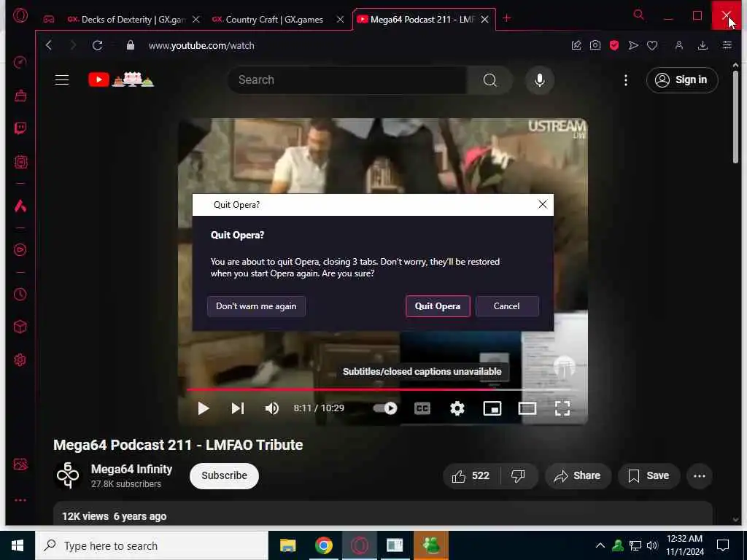Mute the video volume
This screenshot has height=560, width=747.
[x=272, y=408]
